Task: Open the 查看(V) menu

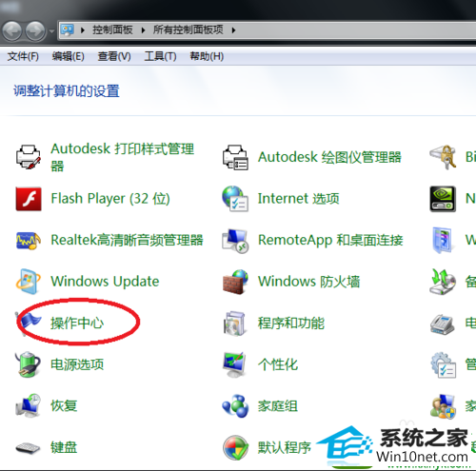Action: pos(114,56)
